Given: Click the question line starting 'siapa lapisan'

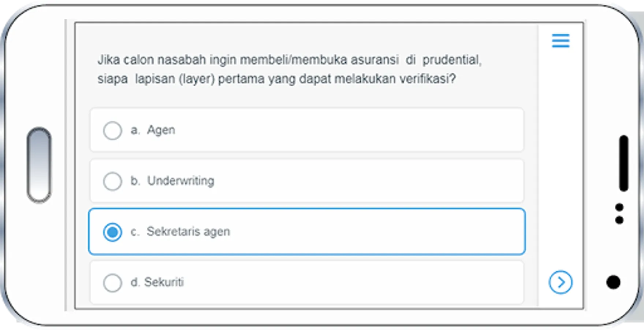Looking at the screenshot, I should tap(276, 79).
